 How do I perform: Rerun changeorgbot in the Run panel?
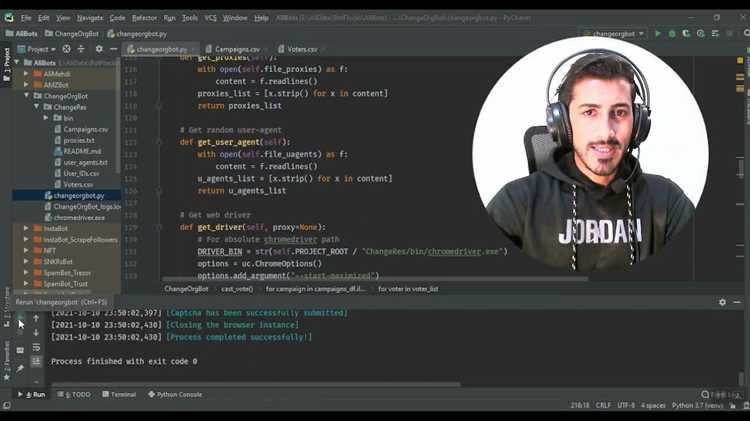(x=20, y=318)
